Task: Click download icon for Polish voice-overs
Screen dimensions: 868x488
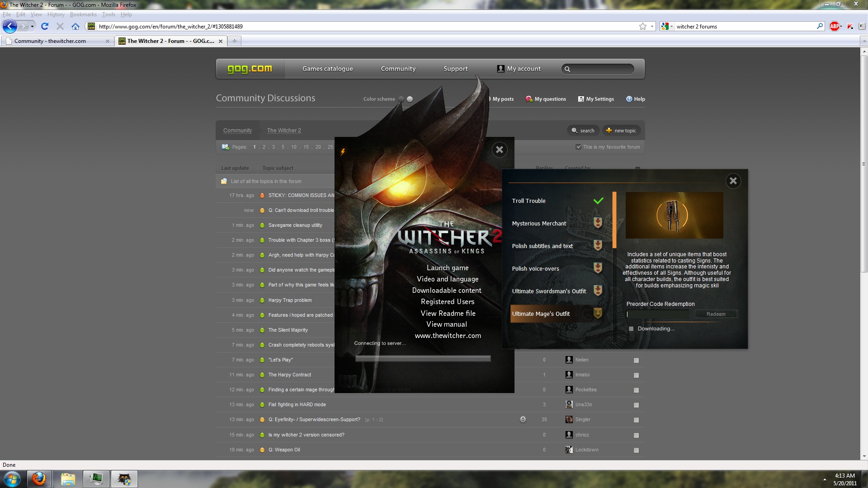Action: pos(598,268)
